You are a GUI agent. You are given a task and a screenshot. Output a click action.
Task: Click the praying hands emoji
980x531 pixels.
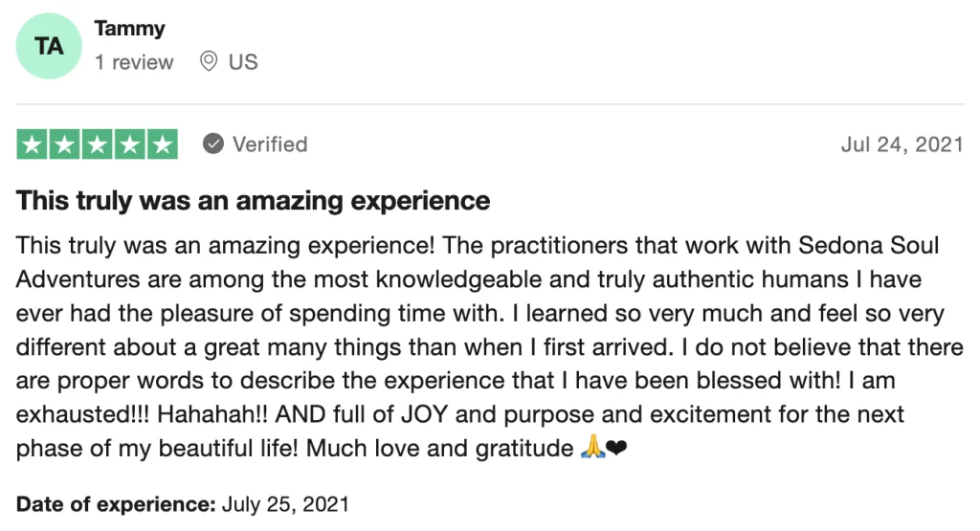point(592,448)
